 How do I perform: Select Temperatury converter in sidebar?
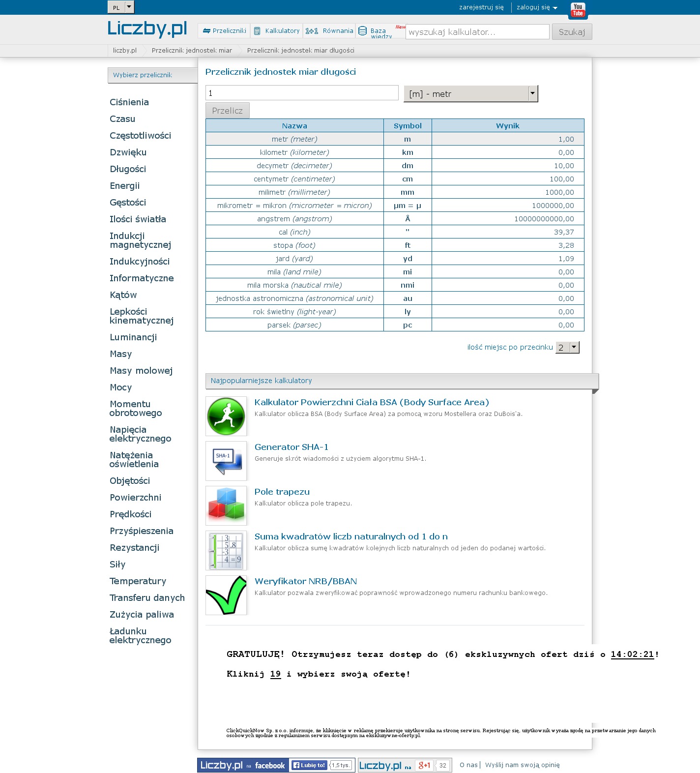[138, 581]
